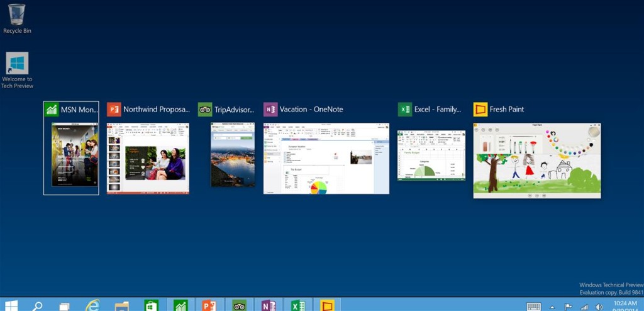Open File Explorer from the taskbar
Image resolution: width=644 pixels, height=311 pixels.
coord(121,306)
